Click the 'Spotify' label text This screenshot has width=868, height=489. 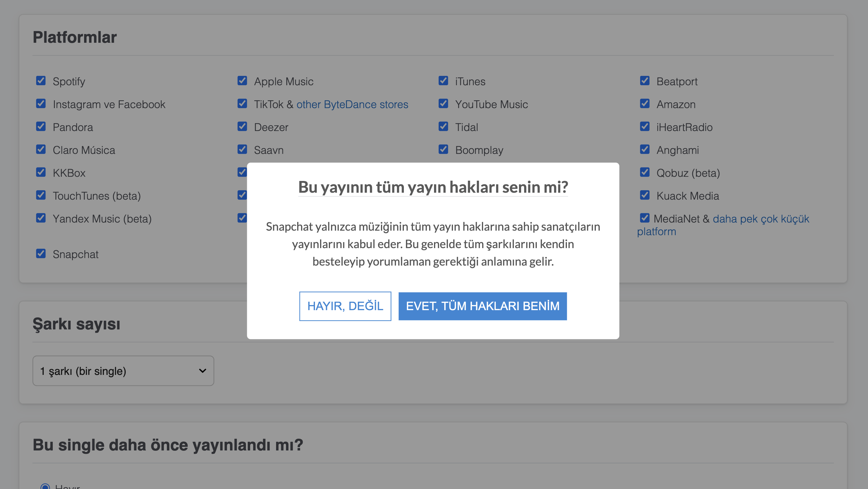(x=69, y=81)
